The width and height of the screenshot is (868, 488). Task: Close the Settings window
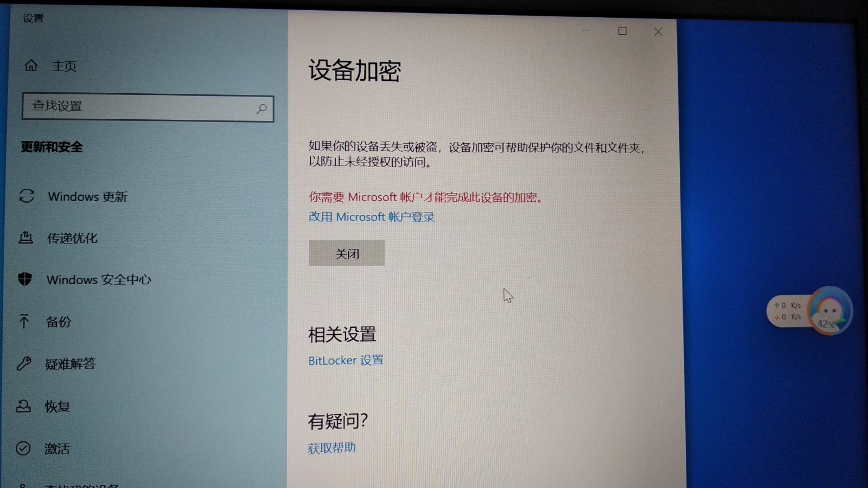click(x=658, y=32)
